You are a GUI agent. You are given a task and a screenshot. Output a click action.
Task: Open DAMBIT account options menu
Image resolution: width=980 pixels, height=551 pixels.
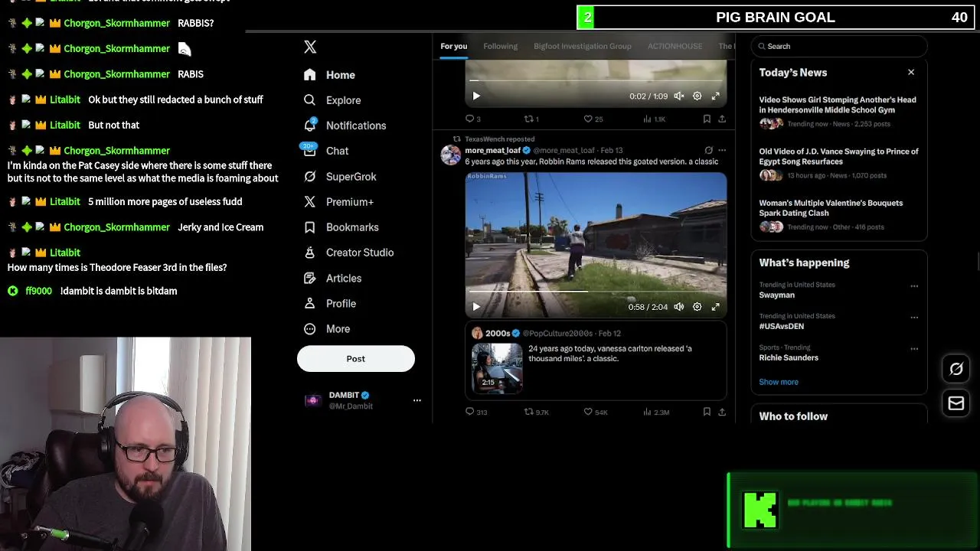[416, 400]
